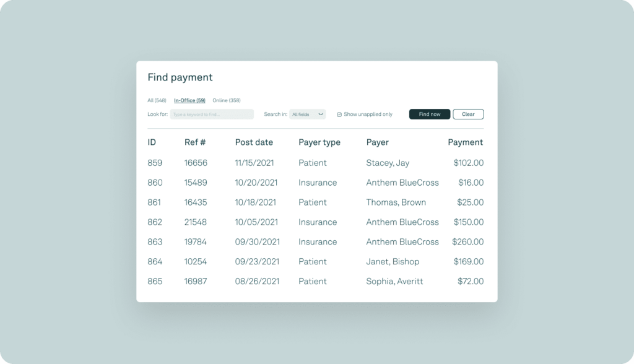Screen dimensions: 634x364
Task: Click post date 11/15/2021
Action: coord(254,163)
